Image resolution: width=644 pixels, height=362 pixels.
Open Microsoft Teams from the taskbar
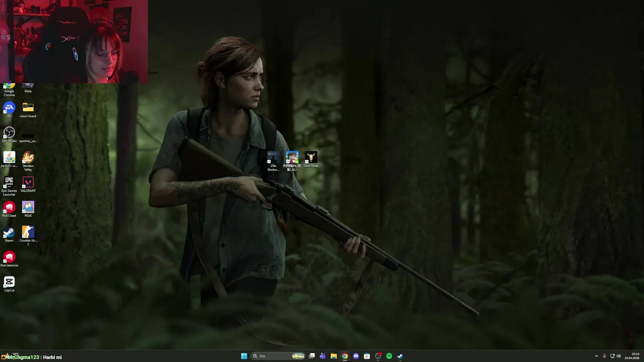[x=323, y=356]
